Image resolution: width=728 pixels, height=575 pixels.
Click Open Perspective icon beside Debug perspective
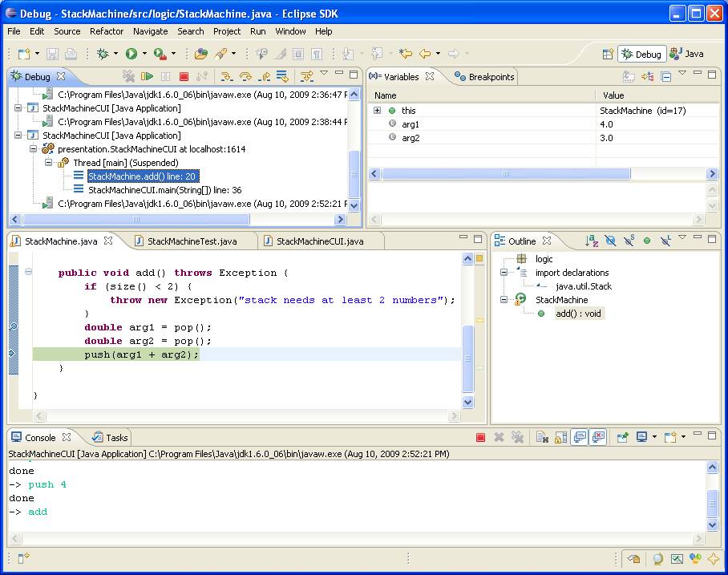[608, 54]
